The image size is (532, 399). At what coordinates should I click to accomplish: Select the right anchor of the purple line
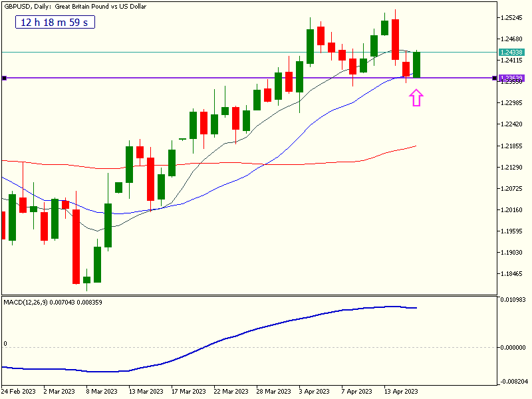493,78
